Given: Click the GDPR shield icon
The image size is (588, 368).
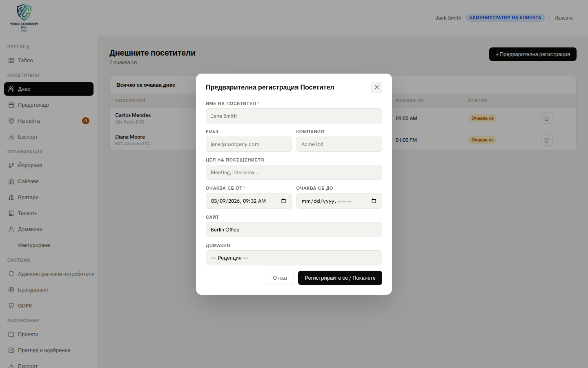Looking at the screenshot, I should [11, 305].
